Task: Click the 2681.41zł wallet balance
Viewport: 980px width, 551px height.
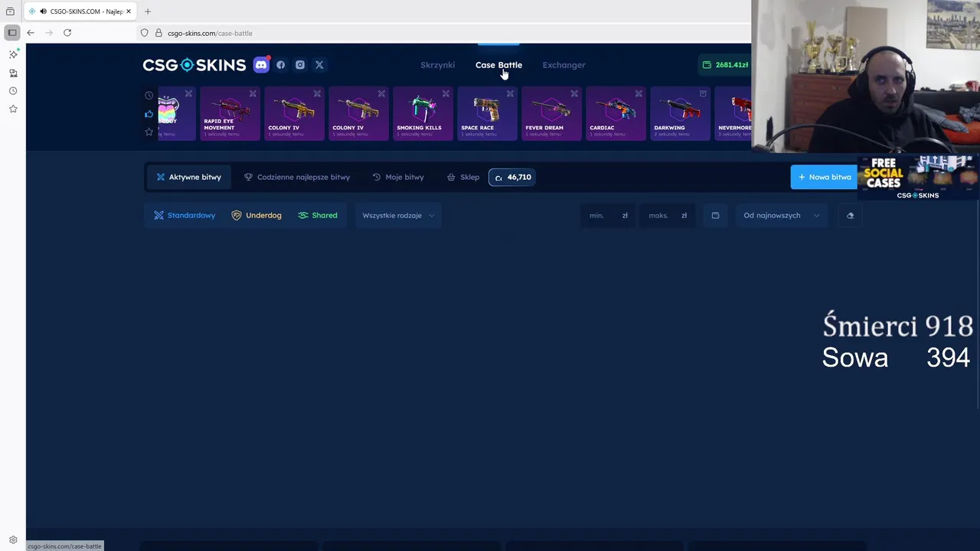Action: point(724,65)
